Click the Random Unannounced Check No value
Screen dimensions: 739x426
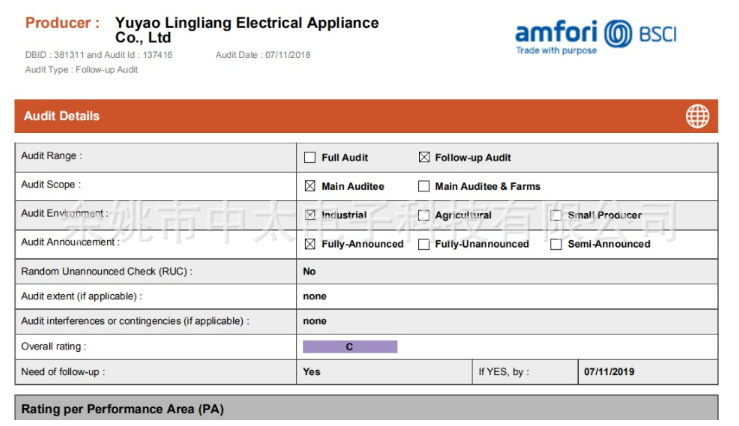[309, 271]
